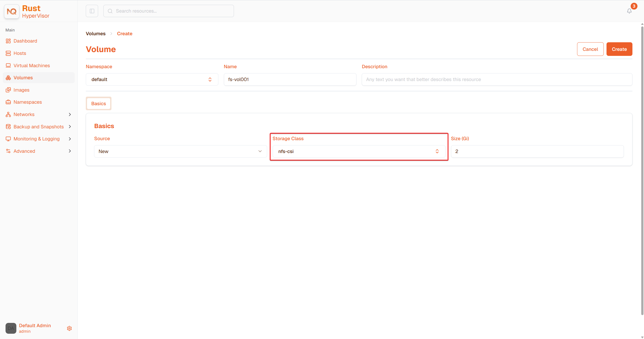Go to Dashboard menu item
This screenshot has height=339, width=644.
click(x=25, y=41)
